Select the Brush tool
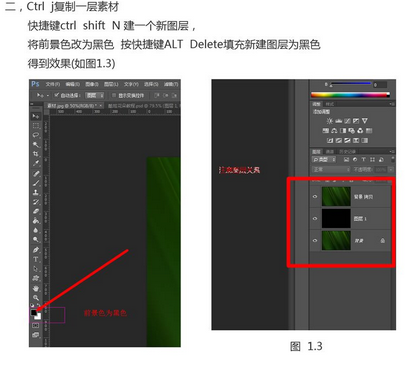Image resolution: width=405 pixels, height=370 pixels. pos(36,183)
